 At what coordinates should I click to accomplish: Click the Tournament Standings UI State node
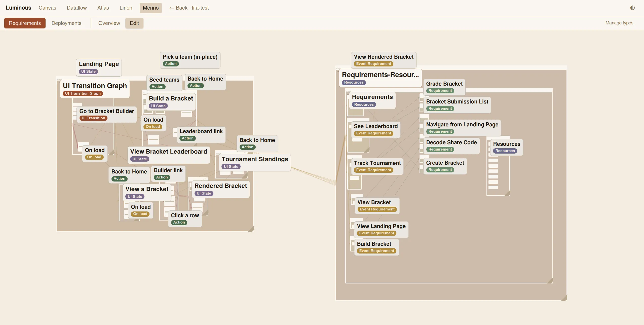(x=255, y=162)
